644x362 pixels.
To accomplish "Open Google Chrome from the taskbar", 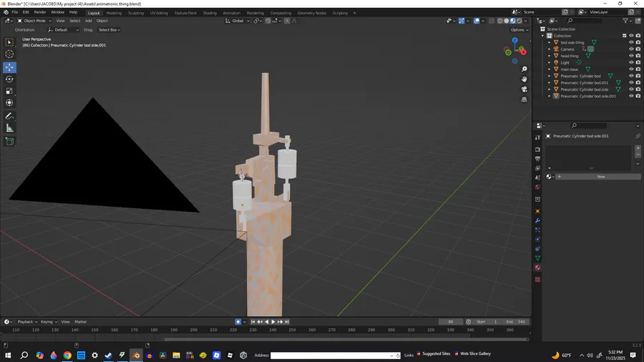I will pos(67,356).
